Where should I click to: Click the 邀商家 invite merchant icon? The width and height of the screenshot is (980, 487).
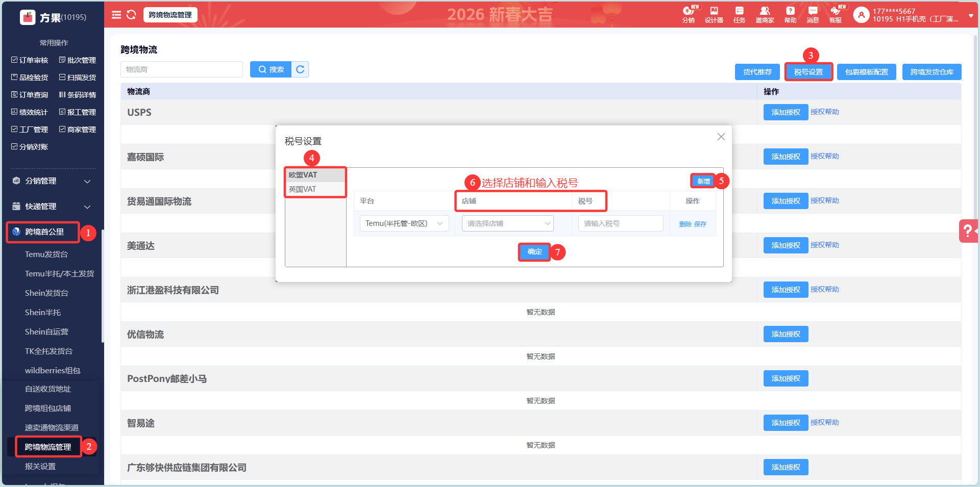(x=765, y=14)
